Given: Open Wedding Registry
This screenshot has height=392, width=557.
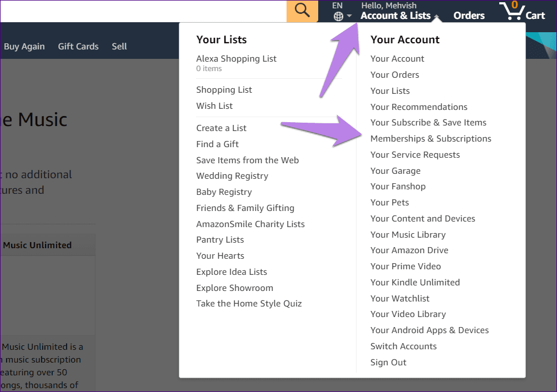Looking at the screenshot, I should (232, 176).
